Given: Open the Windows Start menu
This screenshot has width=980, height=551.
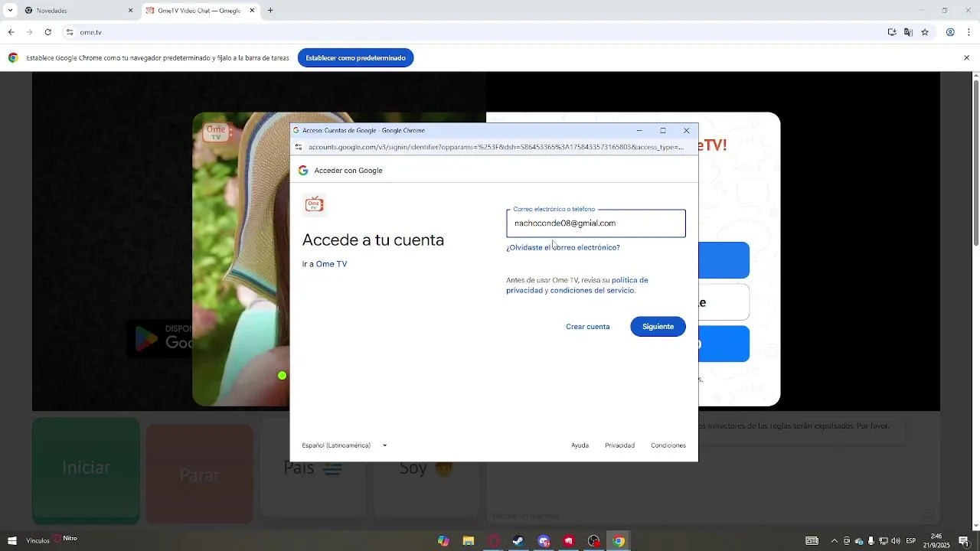Looking at the screenshot, I should 11,541.
